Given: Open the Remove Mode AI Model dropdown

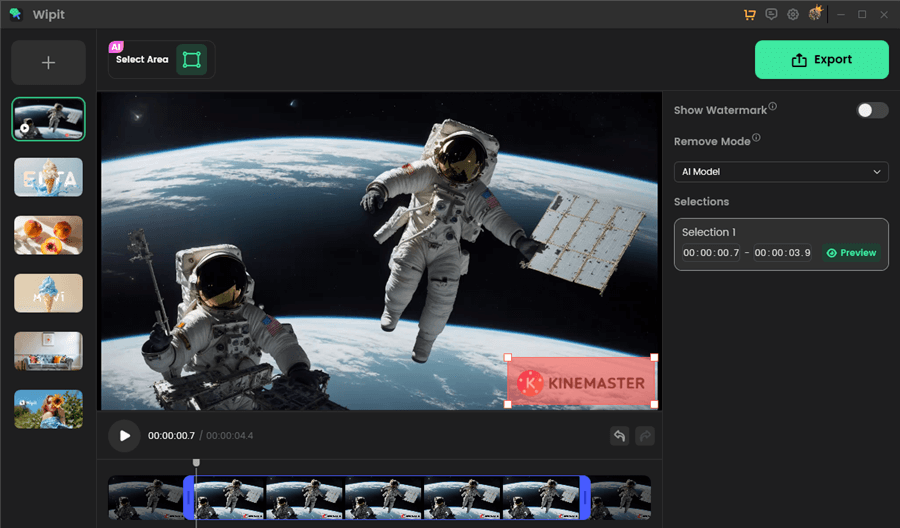Looking at the screenshot, I should coord(781,172).
